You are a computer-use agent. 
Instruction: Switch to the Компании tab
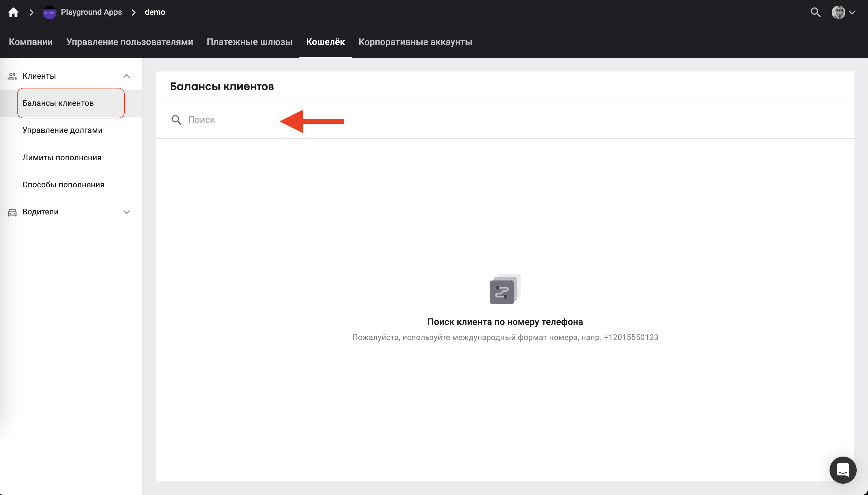point(31,42)
